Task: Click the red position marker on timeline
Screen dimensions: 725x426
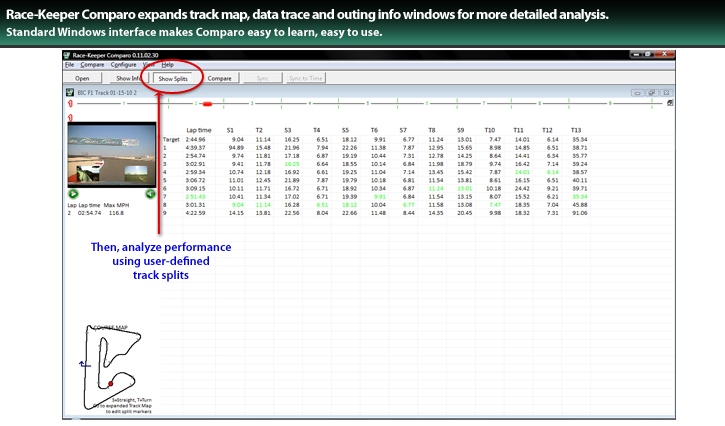Action: coord(207,103)
